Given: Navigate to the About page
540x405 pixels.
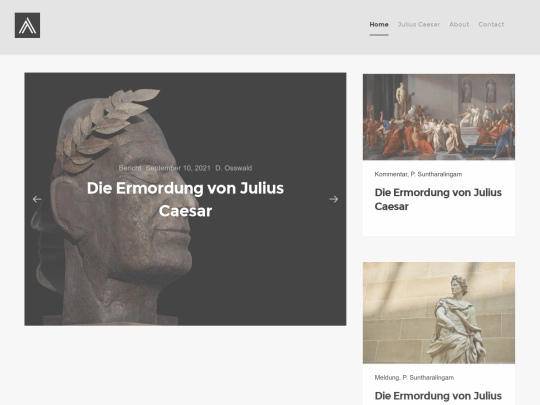Looking at the screenshot, I should (459, 24).
